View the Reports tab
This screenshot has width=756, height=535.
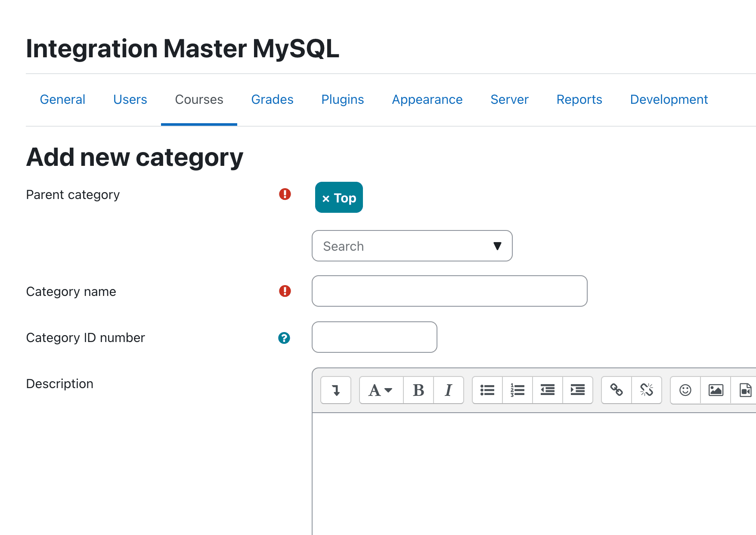pyautogui.click(x=579, y=100)
